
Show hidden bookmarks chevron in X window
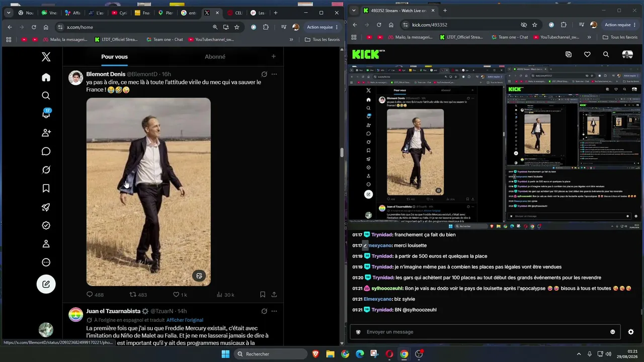(x=291, y=39)
